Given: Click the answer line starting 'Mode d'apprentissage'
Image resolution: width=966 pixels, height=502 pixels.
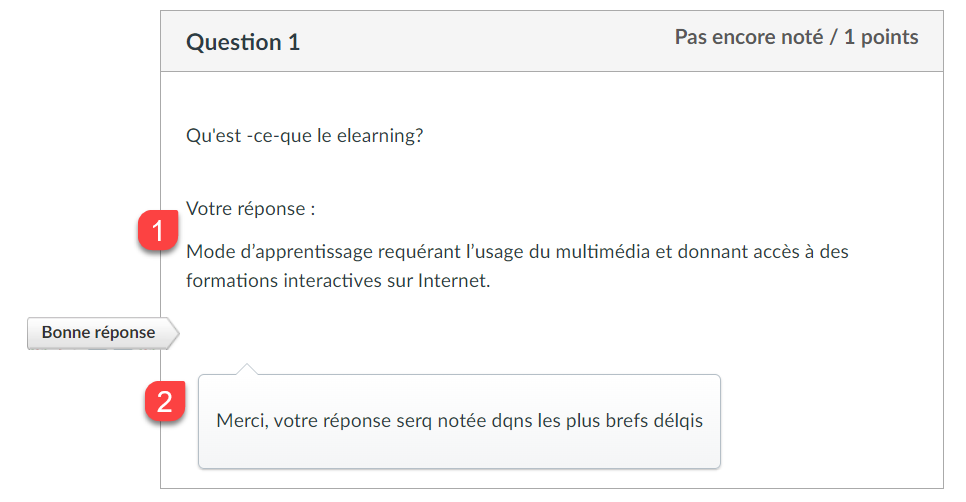Looking at the screenshot, I should click(518, 252).
